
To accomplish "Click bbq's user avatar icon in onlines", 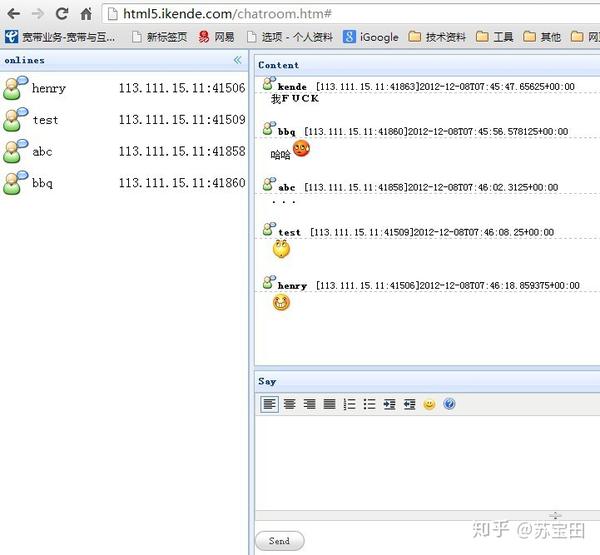I will [x=15, y=183].
